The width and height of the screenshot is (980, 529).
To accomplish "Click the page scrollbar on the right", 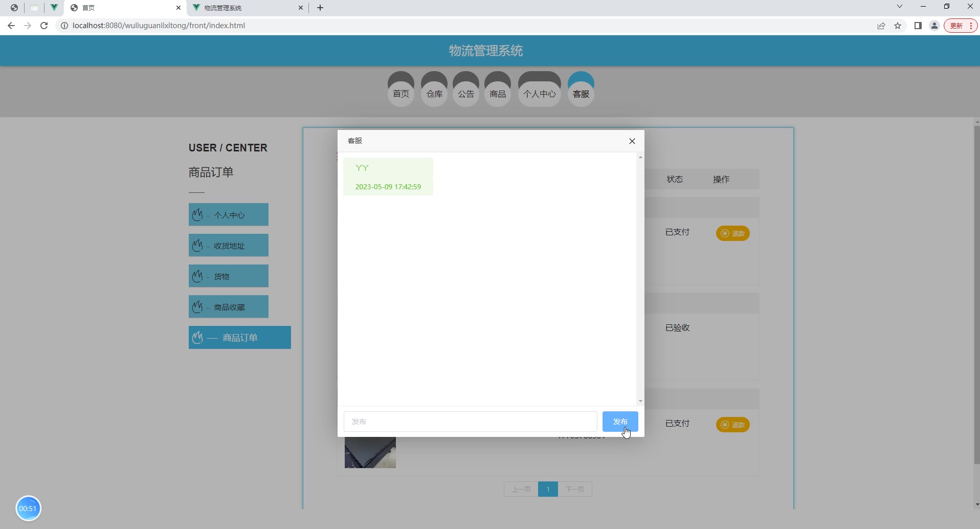I will click(977, 294).
